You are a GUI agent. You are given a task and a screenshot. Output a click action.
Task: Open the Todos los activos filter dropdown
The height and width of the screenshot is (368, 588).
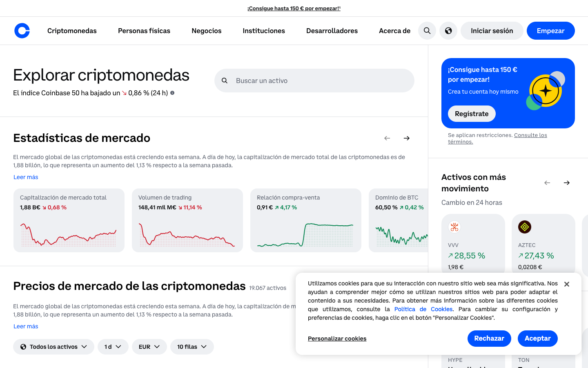pos(53,346)
